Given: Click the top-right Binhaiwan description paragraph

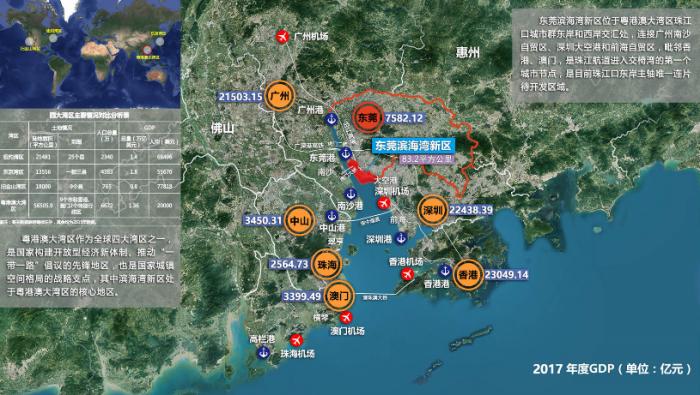Looking at the screenshot, I should [605, 54].
